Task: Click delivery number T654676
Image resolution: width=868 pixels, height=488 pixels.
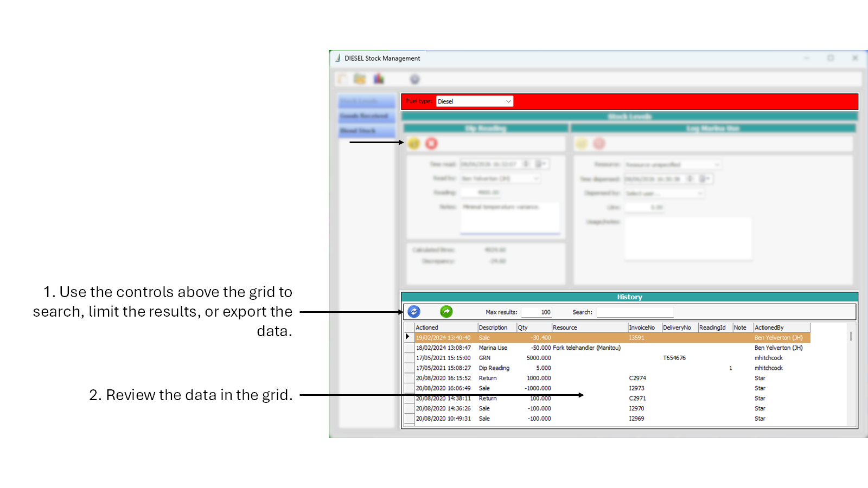Action: [x=674, y=358]
